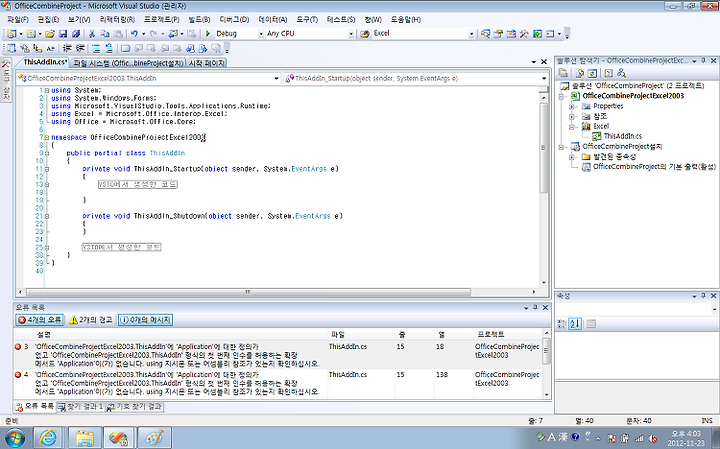Open File using the folder toolbar icon
This screenshot has height=449, width=720.
(50, 34)
